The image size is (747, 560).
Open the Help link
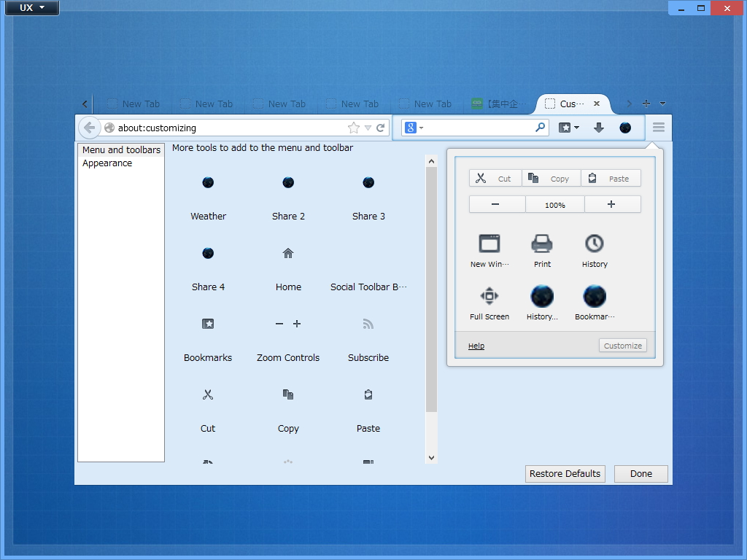(476, 346)
